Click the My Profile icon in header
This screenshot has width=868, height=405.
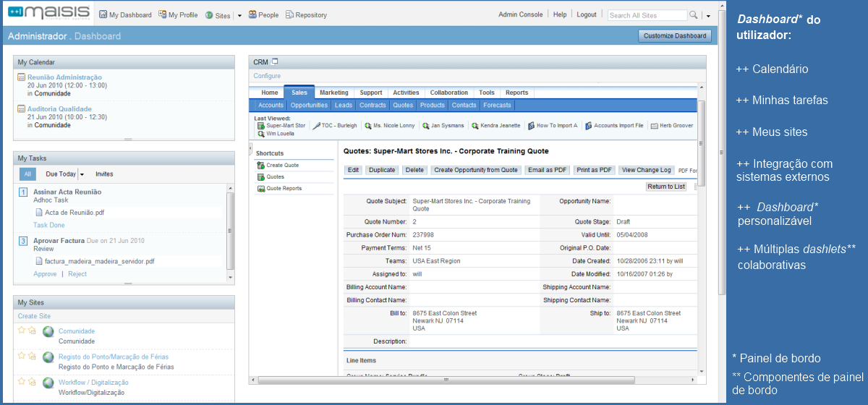(x=162, y=14)
